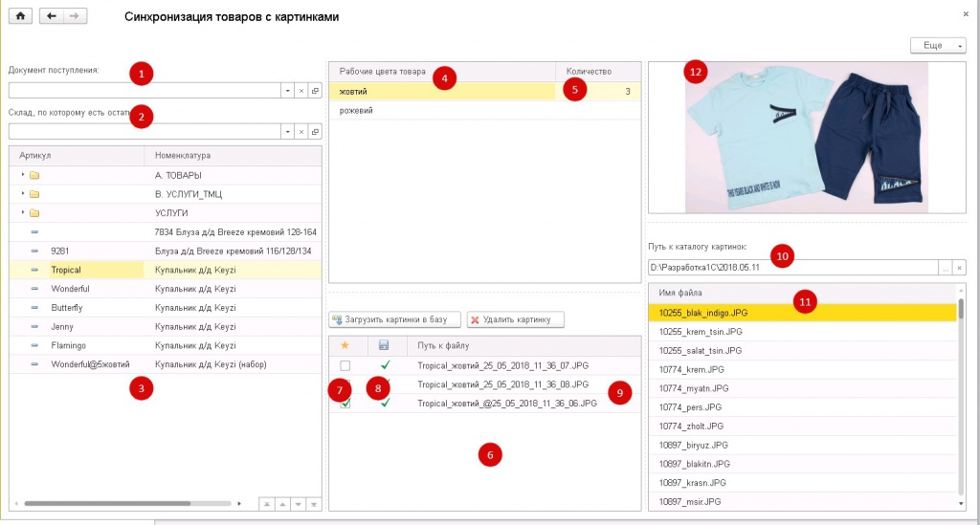The width and height of the screenshot is (980, 525).
Task: Click the item icon beside Jenny
Action: click(34, 326)
